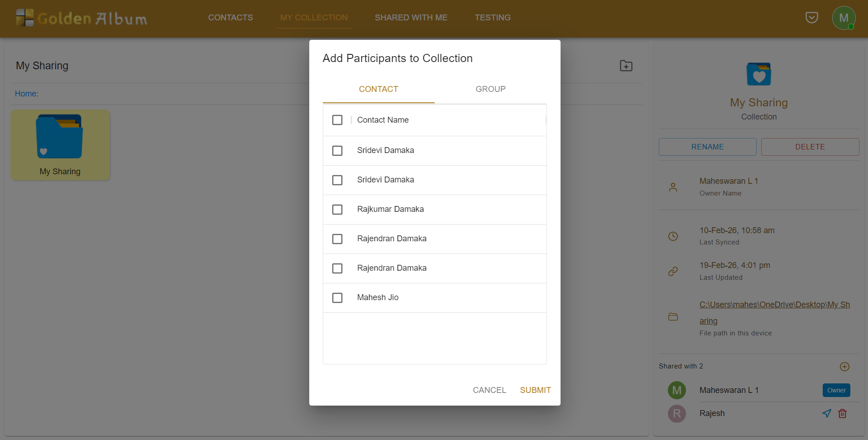Select the Mahesh Jio checkbox

[x=337, y=298]
